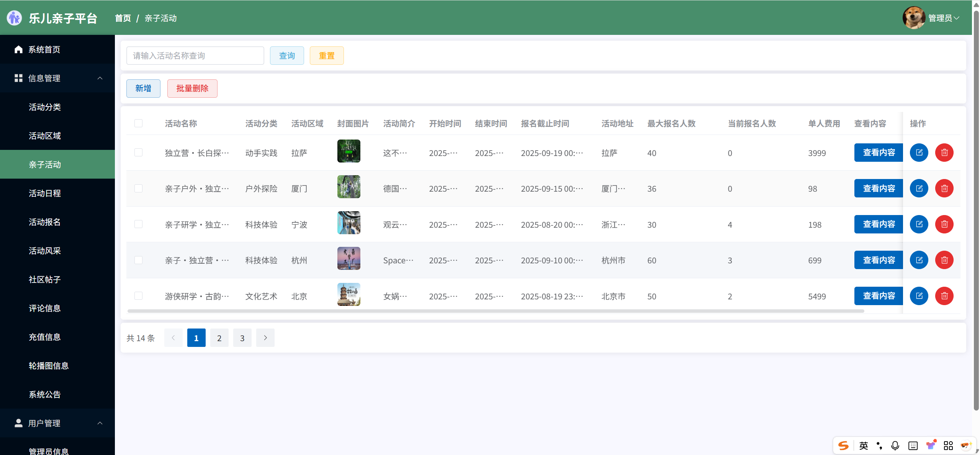
Task: Open 轮播图信息 in the sidebar
Action: pos(49,366)
